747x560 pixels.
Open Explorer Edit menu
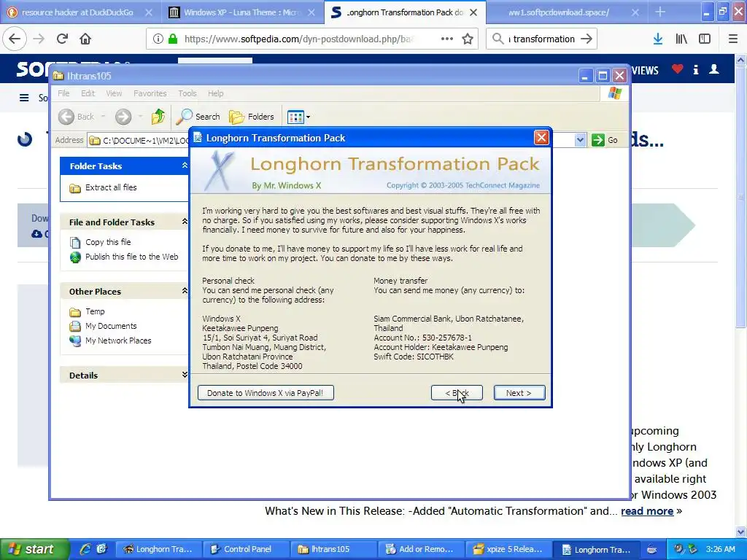88,93
